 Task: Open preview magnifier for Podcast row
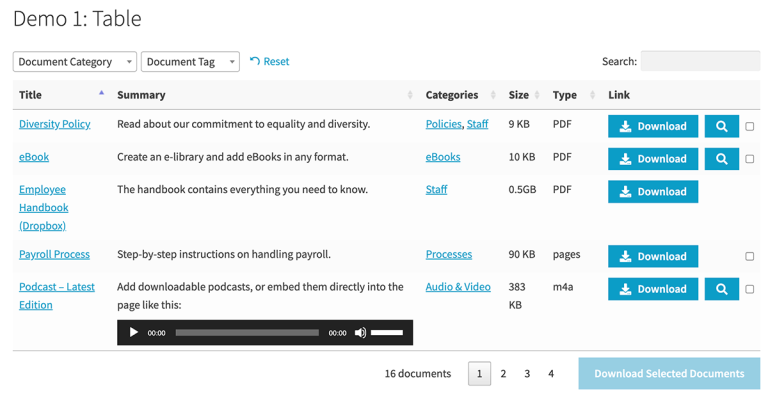pos(721,289)
